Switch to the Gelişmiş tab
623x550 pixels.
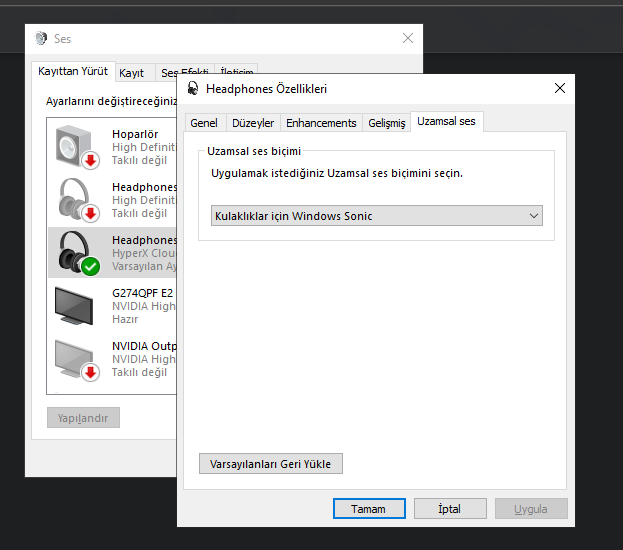[x=387, y=123]
